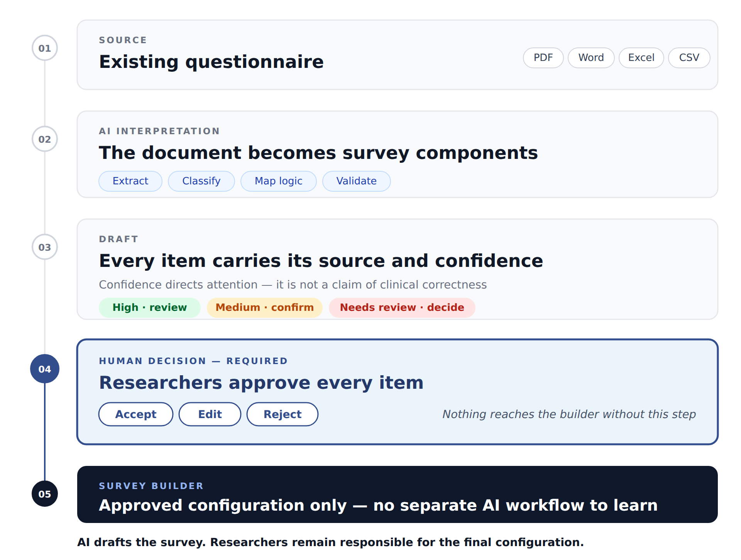The image size is (741, 560).
Task: Select step marker 03
Action: point(45,247)
